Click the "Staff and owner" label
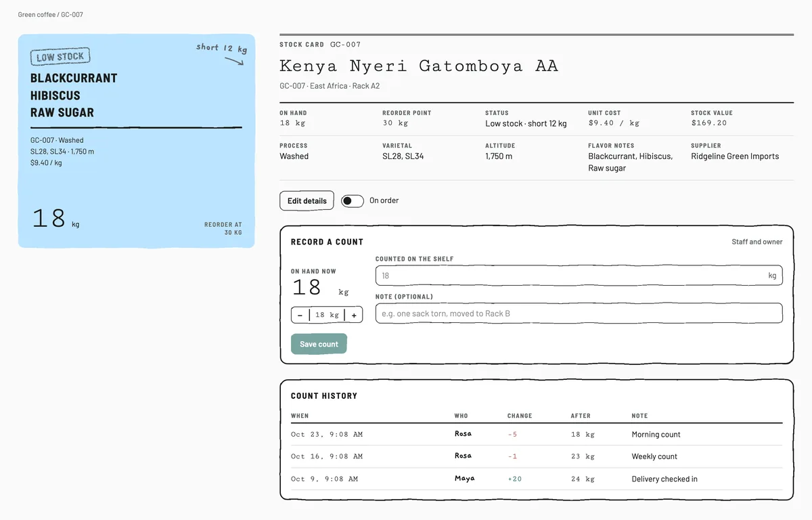 pyautogui.click(x=757, y=242)
